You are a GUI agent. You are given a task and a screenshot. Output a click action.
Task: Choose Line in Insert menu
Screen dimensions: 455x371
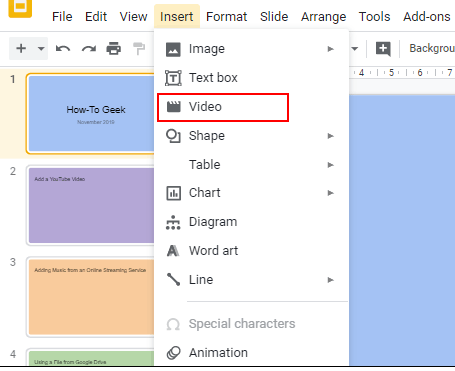pos(251,280)
